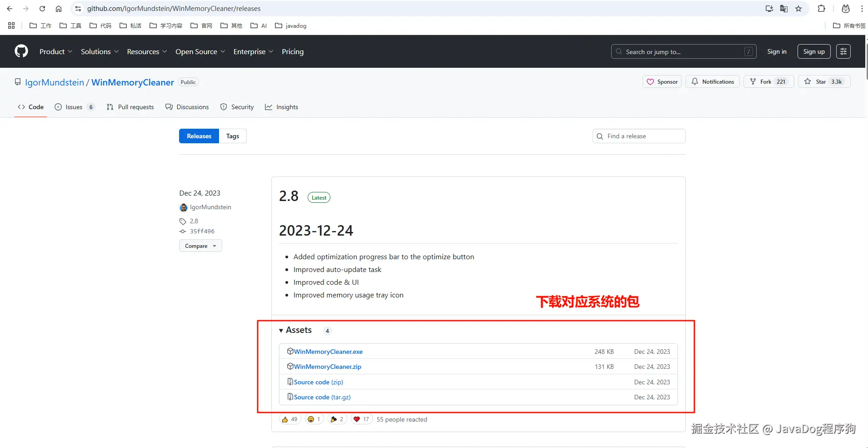Open the Compare dropdown
The image size is (868, 448).
tap(200, 246)
